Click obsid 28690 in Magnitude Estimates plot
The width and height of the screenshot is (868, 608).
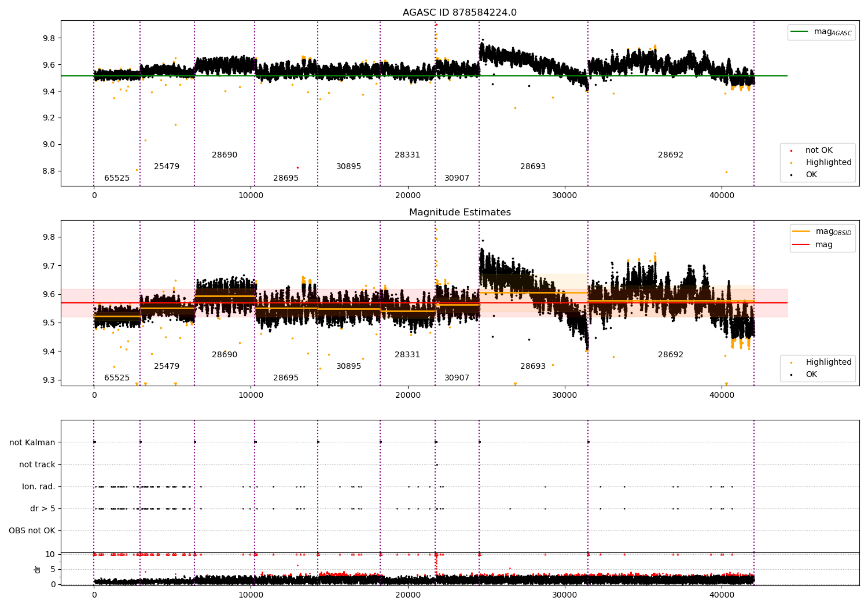click(x=225, y=355)
